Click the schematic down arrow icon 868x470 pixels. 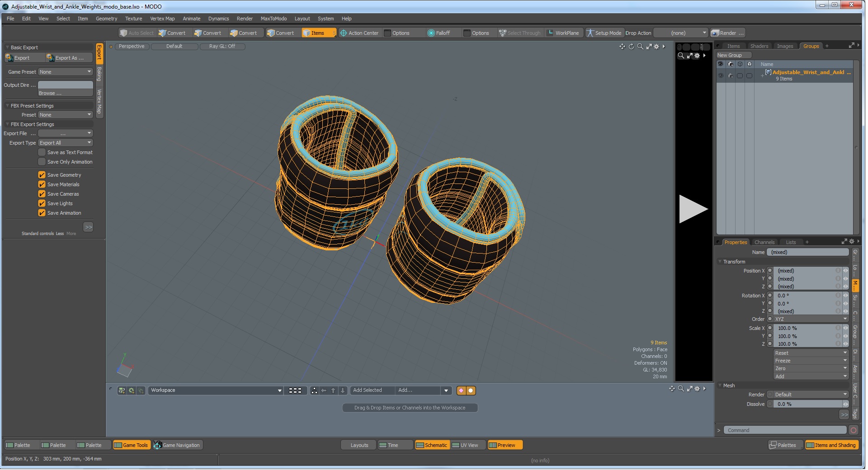tap(343, 390)
